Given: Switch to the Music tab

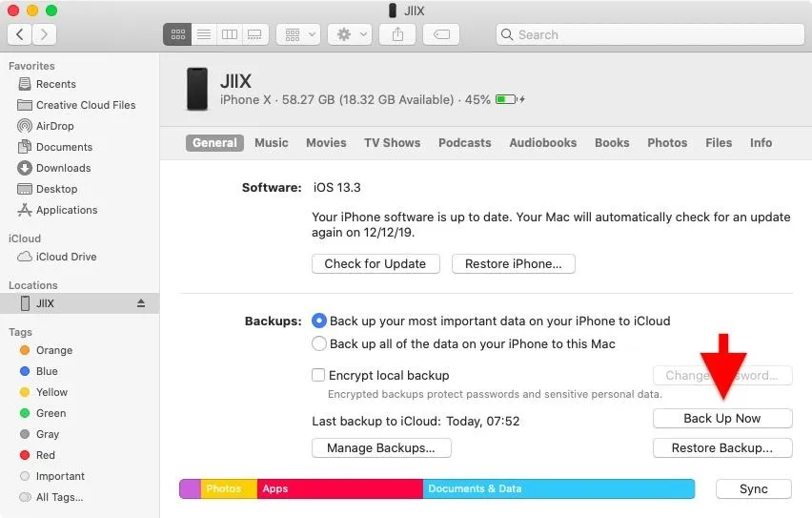Looking at the screenshot, I should 272,142.
